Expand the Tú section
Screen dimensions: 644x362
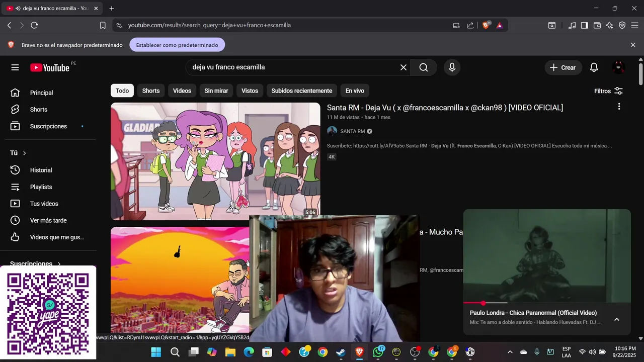tap(18, 153)
